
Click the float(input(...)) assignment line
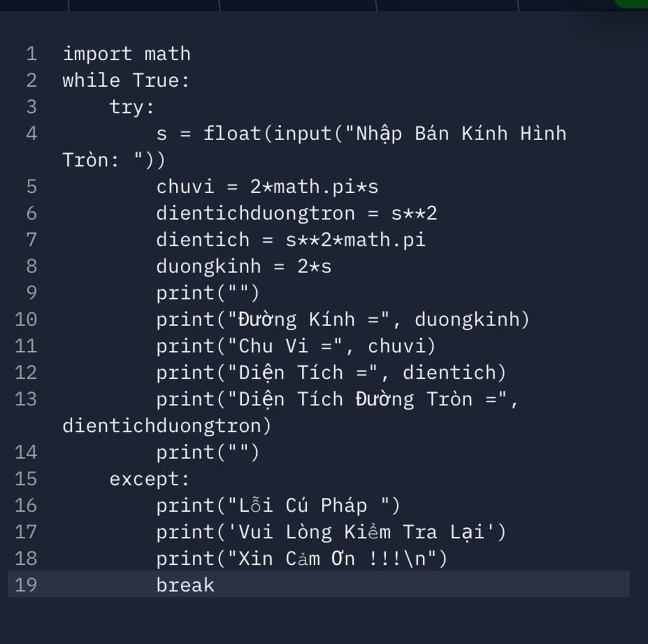tap(361, 134)
